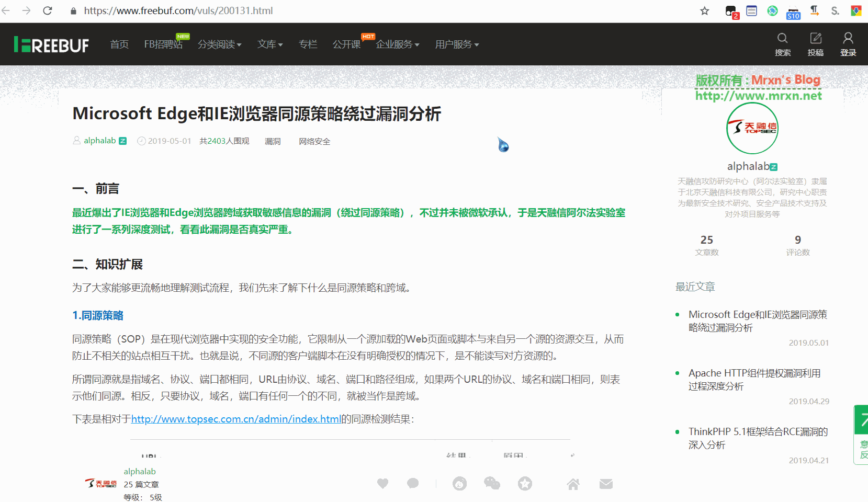
Task: Open the search magnifier icon
Action: pos(783,38)
